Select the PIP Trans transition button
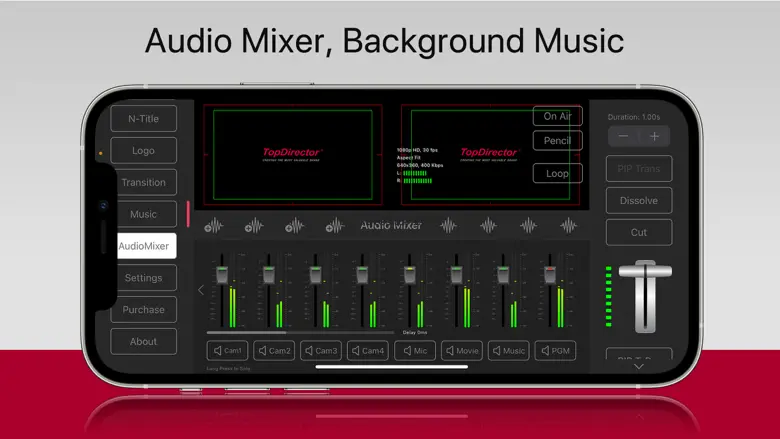 pyautogui.click(x=639, y=169)
